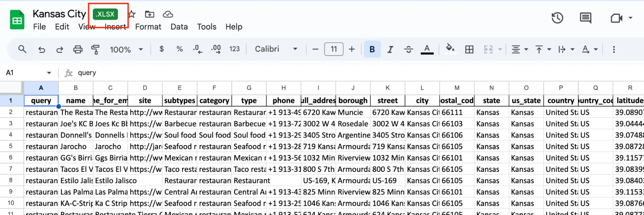Click the 'Rosedale' borough cell
The image size is (644, 215).
pyautogui.click(x=353, y=124)
